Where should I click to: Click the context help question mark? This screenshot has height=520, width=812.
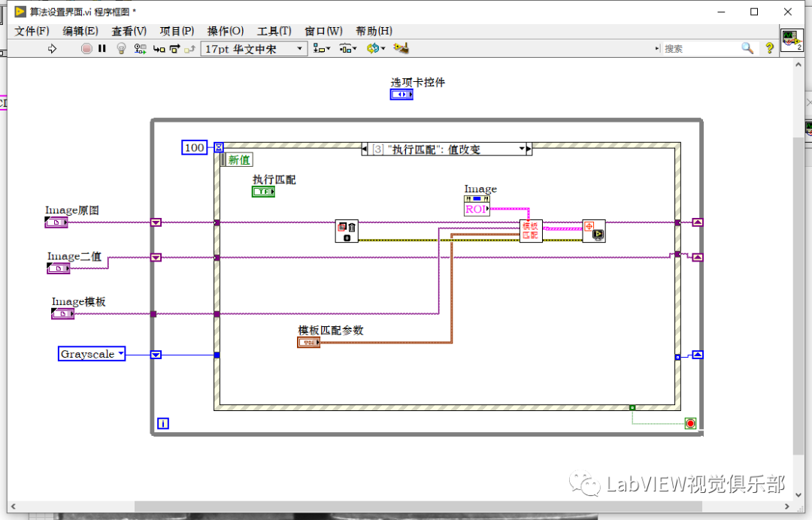tap(770, 48)
